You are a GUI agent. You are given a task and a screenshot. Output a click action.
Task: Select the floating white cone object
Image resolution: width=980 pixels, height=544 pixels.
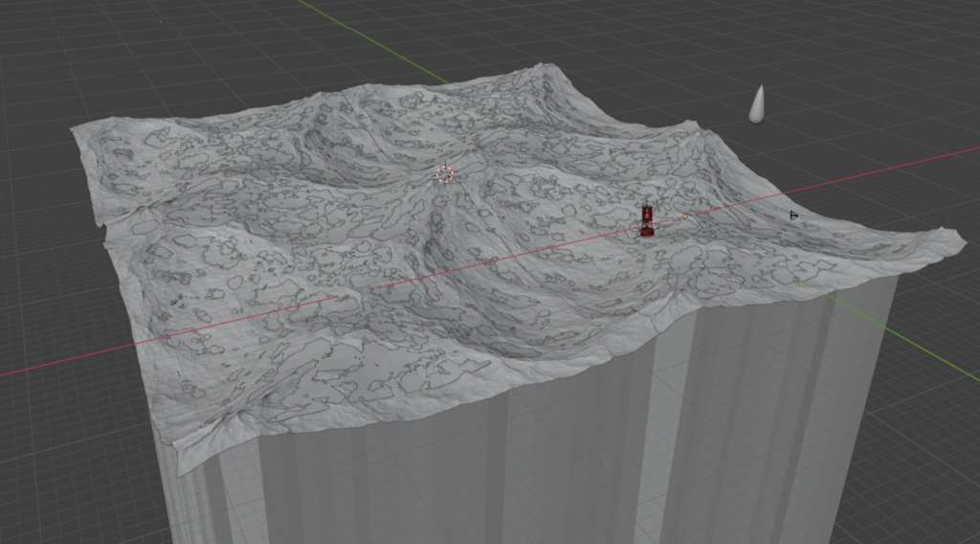[758, 103]
